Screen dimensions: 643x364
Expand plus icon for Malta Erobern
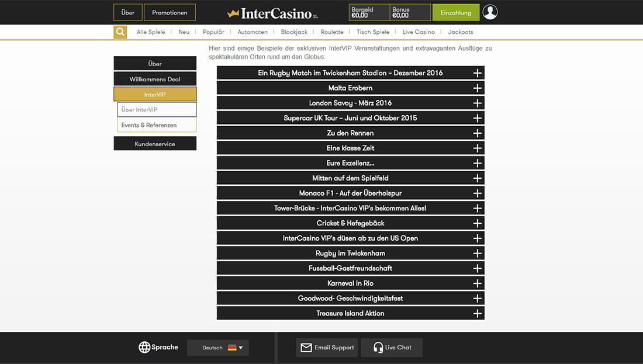coord(477,88)
